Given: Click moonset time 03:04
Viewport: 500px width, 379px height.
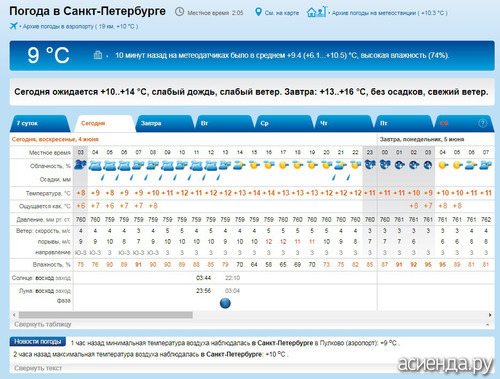Looking at the screenshot, I should [232, 291].
